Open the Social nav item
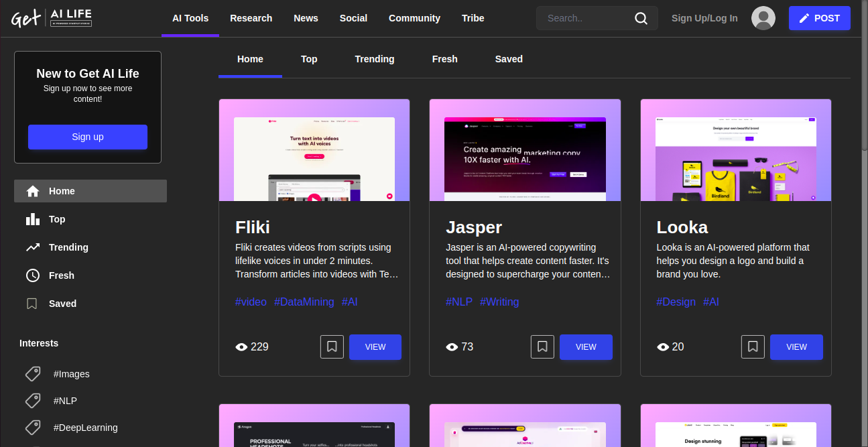This screenshot has width=868, height=447. tap(353, 18)
